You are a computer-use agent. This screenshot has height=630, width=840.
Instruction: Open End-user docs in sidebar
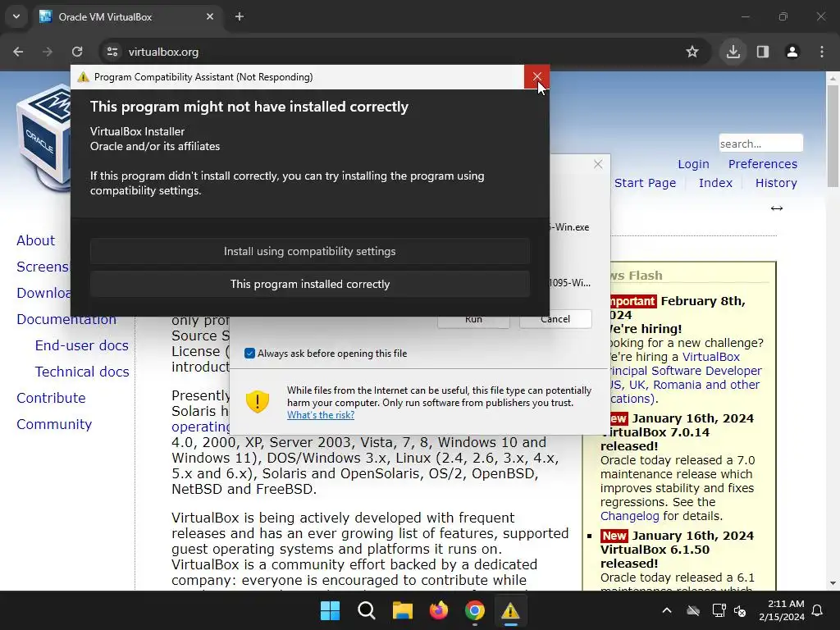pyautogui.click(x=81, y=345)
